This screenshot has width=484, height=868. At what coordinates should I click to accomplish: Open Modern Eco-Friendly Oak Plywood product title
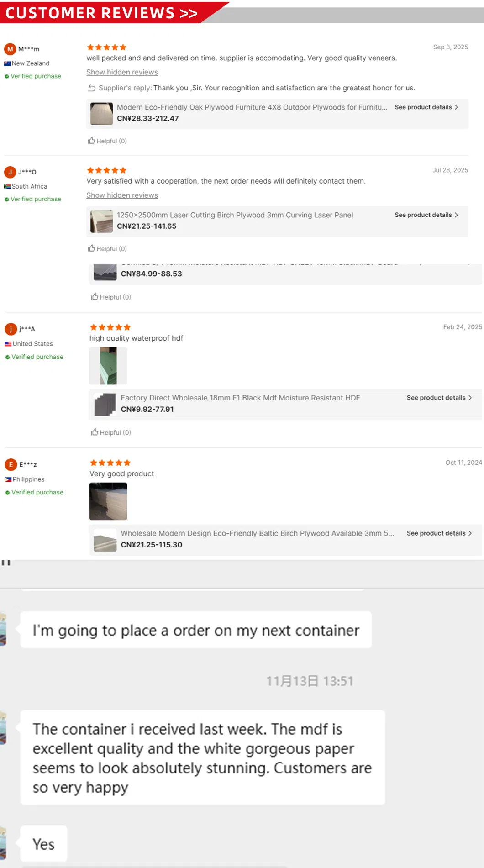(x=252, y=107)
